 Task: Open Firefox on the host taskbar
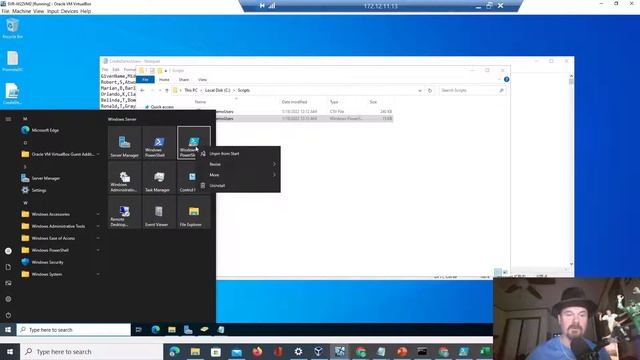[257, 351]
